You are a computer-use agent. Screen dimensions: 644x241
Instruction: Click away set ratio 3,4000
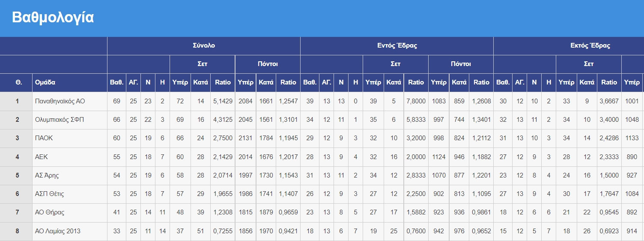tap(609, 120)
